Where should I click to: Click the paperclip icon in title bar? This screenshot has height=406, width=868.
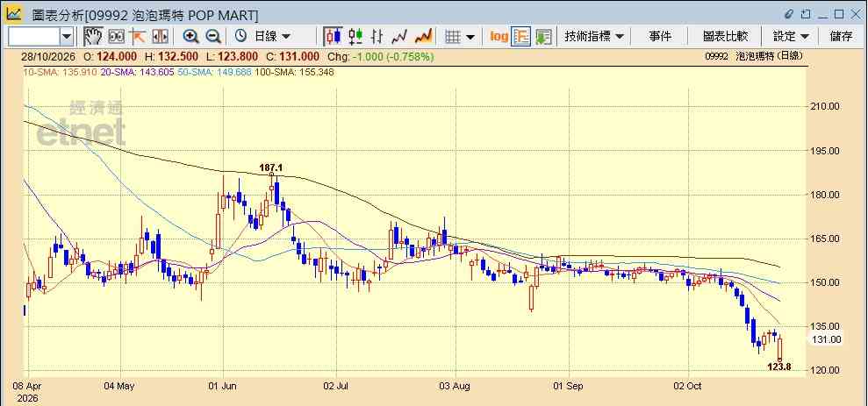click(789, 14)
